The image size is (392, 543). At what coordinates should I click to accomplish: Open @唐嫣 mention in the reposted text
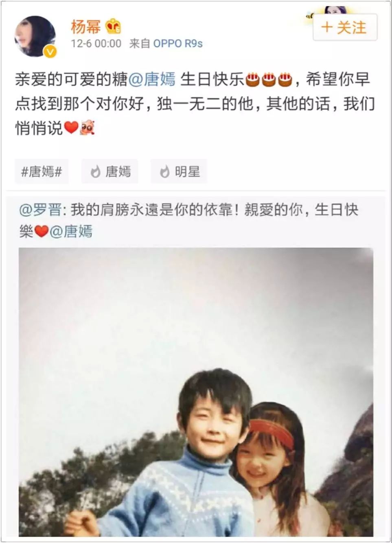coord(71,232)
